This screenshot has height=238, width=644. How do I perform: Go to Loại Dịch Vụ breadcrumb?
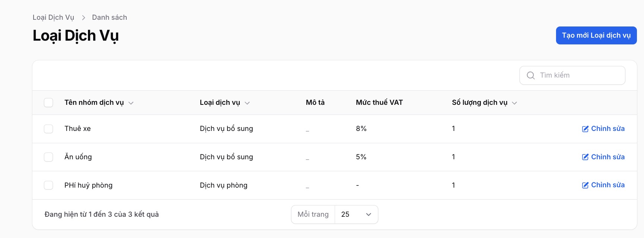[x=53, y=18]
